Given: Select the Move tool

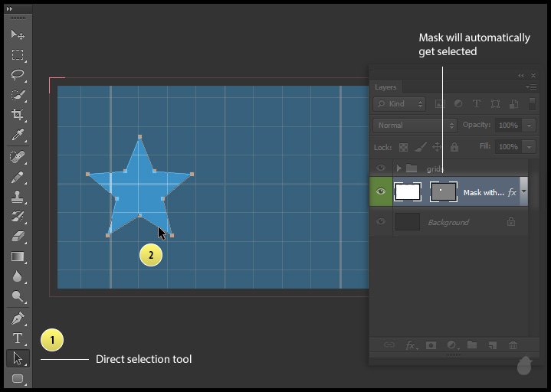Looking at the screenshot, I should click(x=18, y=35).
